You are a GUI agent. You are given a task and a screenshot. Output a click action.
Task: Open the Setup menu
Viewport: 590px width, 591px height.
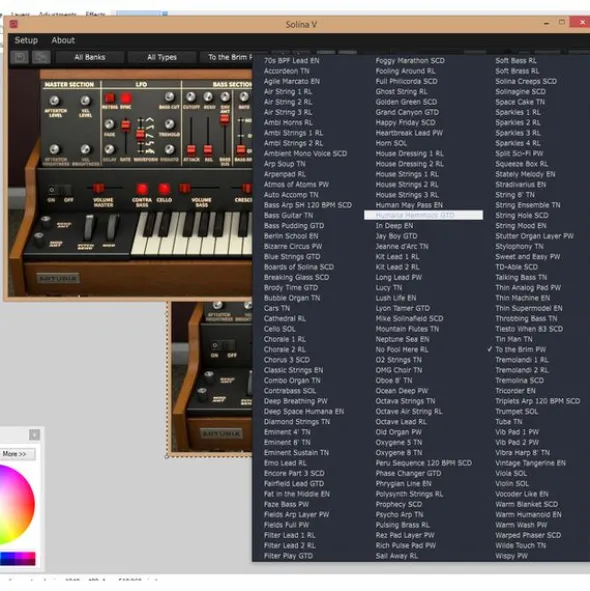click(26, 40)
